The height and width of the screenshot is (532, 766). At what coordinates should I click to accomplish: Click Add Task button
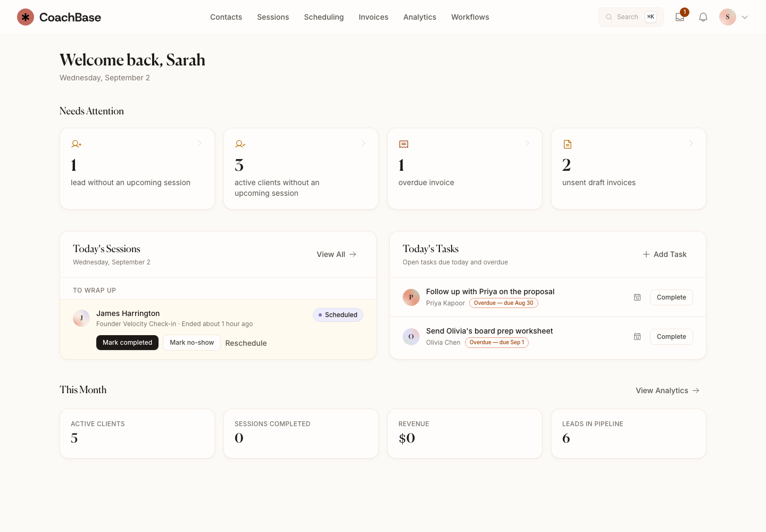tap(665, 254)
